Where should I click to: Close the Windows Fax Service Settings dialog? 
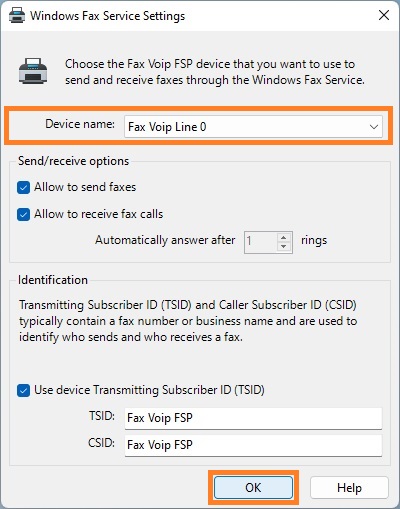(384, 15)
